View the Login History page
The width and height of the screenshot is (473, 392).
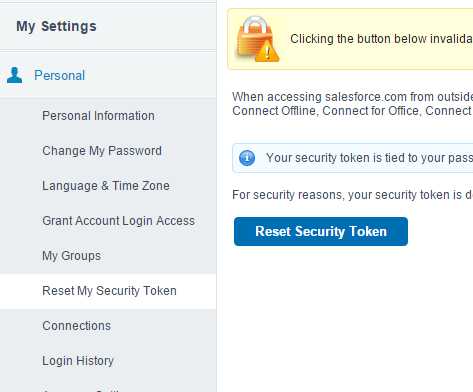pyautogui.click(x=78, y=361)
